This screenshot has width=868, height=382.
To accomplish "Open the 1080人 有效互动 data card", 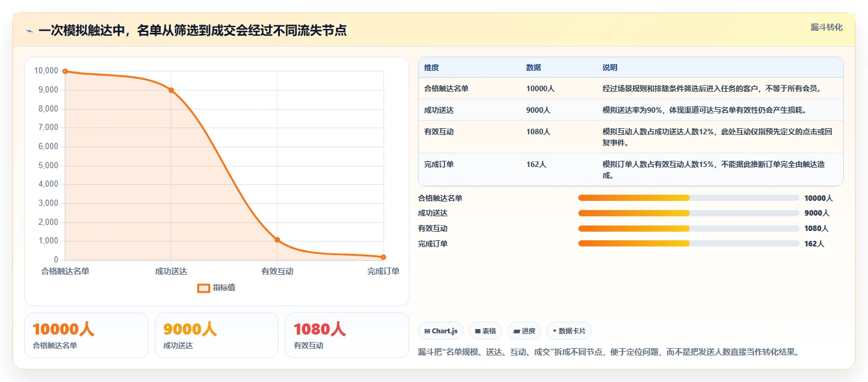I will (x=347, y=335).
